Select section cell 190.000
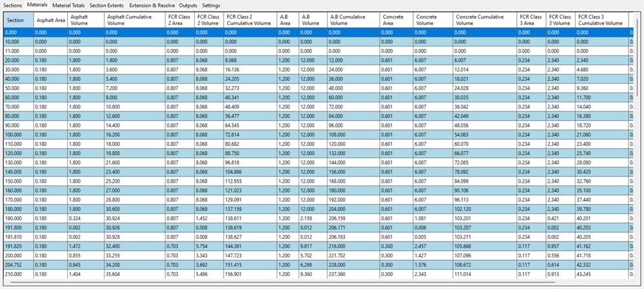This screenshot has height=289, width=644. click(x=19, y=218)
